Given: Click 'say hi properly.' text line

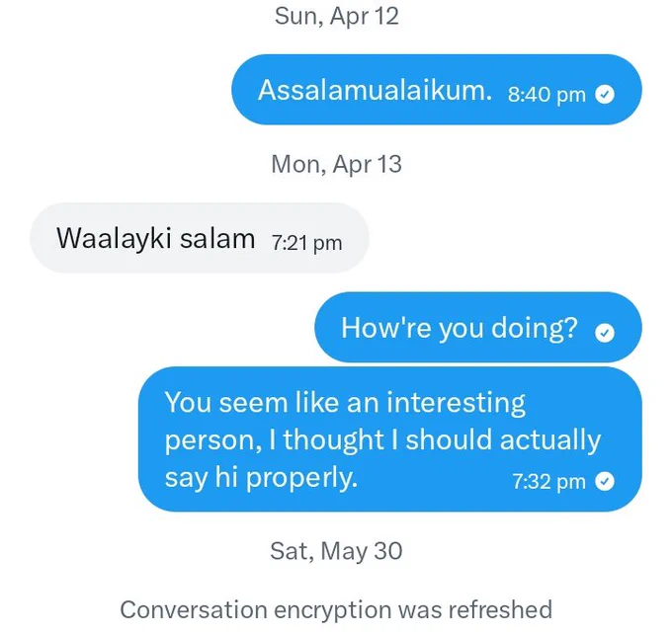Looking at the screenshot, I should [x=261, y=478].
